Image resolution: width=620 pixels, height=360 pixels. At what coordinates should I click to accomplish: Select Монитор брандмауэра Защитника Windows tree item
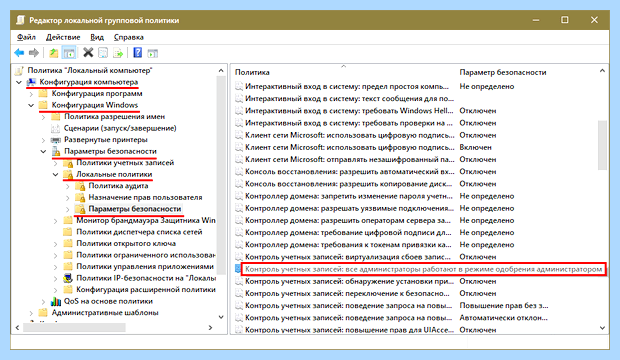coord(146,220)
